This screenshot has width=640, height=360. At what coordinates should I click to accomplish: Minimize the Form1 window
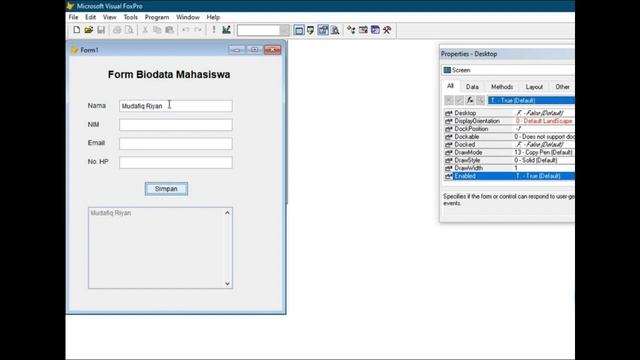pyautogui.click(x=237, y=50)
